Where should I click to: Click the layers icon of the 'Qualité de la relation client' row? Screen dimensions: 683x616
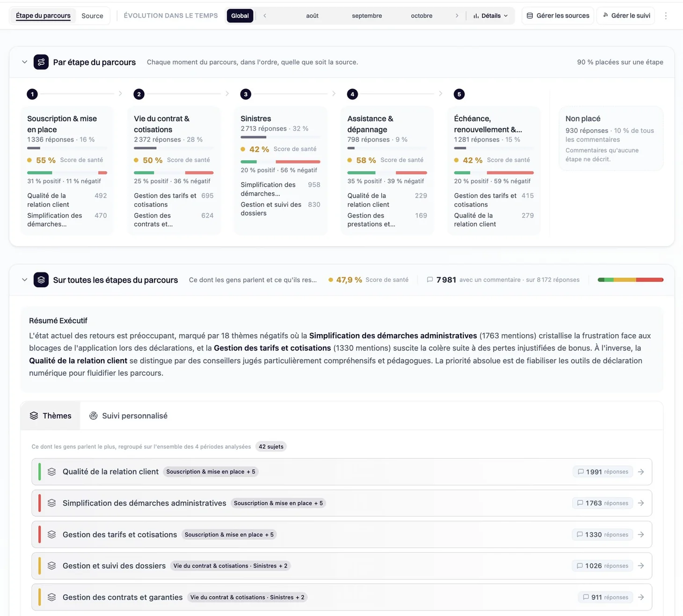click(x=52, y=472)
